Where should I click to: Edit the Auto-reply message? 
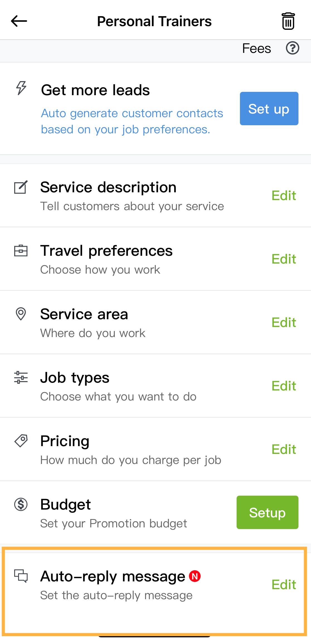point(284,585)
